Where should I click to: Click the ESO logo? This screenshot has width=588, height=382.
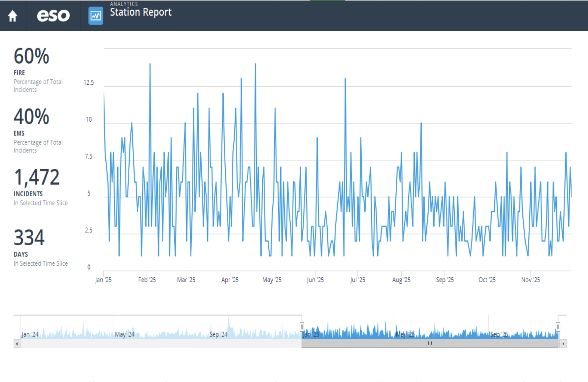[x=53, y=16]
